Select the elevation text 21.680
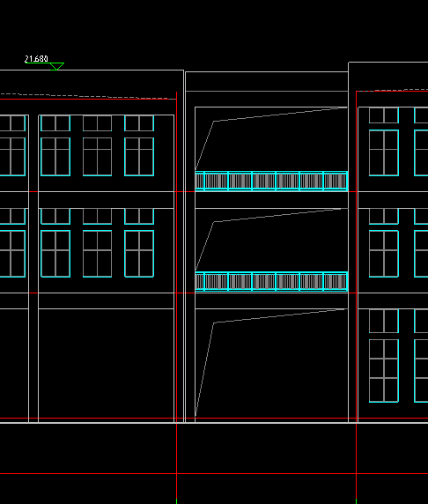 coord(36,59)
